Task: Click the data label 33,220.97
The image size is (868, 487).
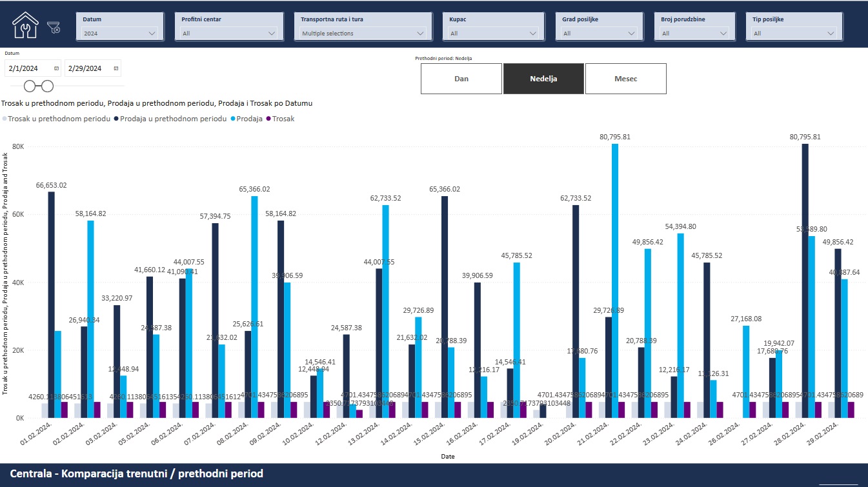Action: pos(117,298)
